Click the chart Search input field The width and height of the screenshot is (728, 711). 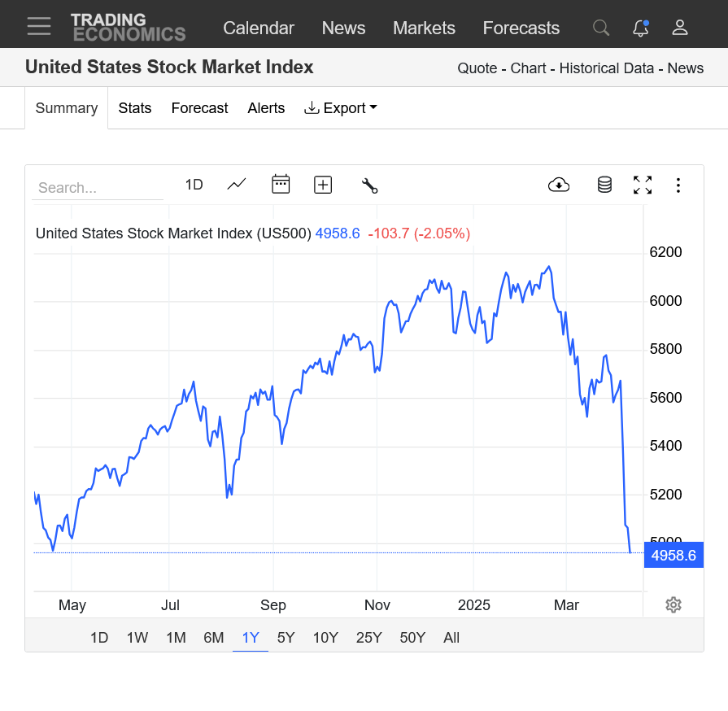tap(98, 188)
